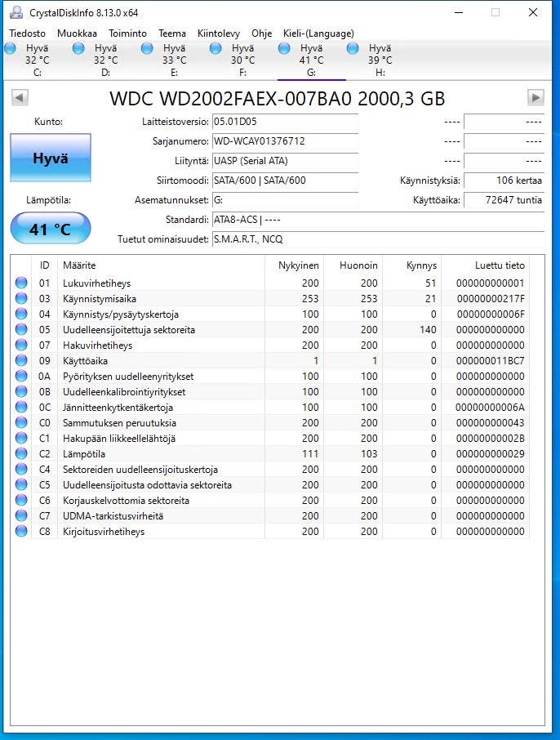Click the Laitteistoversio field 05.01D05
This screenshot has width=560, height=740.
click(285, 122)
